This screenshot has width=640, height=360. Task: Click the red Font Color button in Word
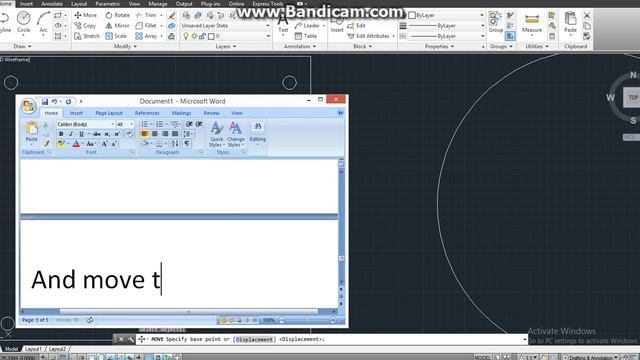[76, 144]
